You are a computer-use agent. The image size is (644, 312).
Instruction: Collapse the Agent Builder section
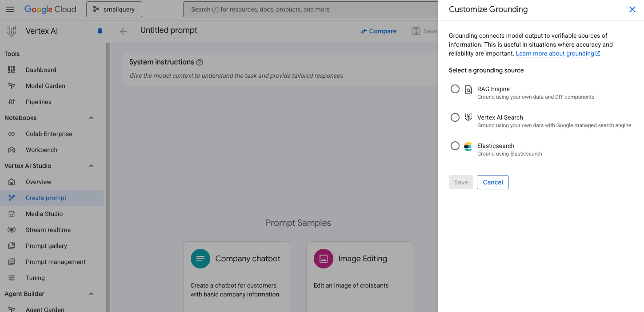pos(91,294)
